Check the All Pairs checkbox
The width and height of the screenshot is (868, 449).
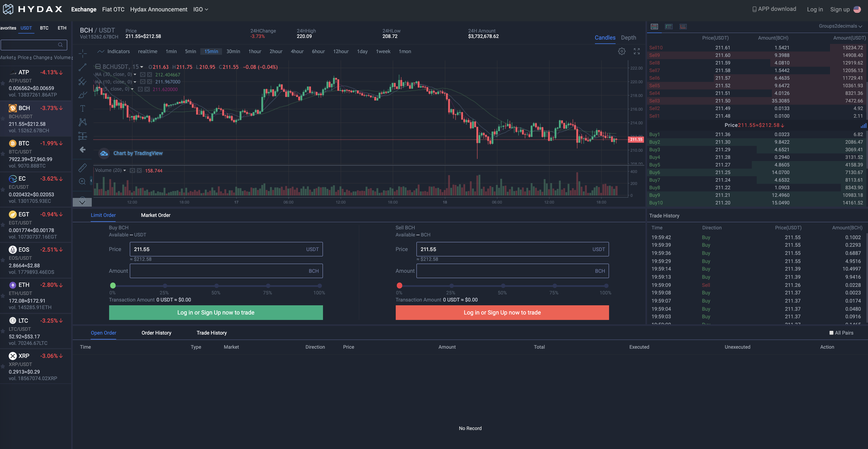(831, 332)
